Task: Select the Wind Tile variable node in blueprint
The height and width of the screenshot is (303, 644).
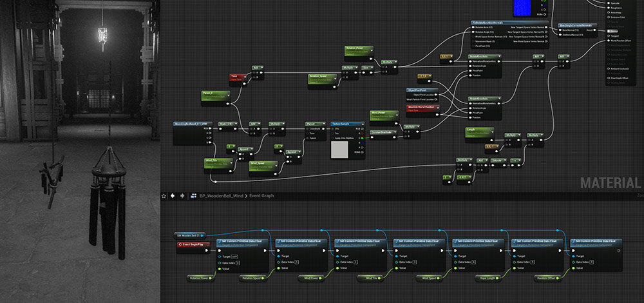Action: tap(370, 279)
